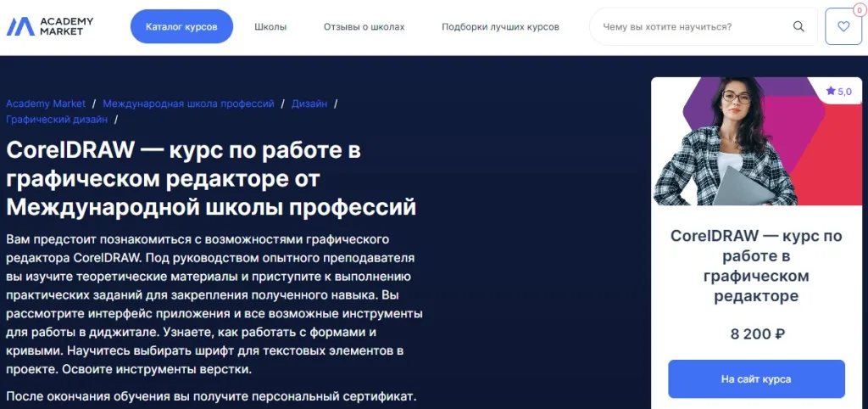The width and height of the screenshot is (868, 409).
Task: Go to Школы menu item
Action: click(270, 26)
